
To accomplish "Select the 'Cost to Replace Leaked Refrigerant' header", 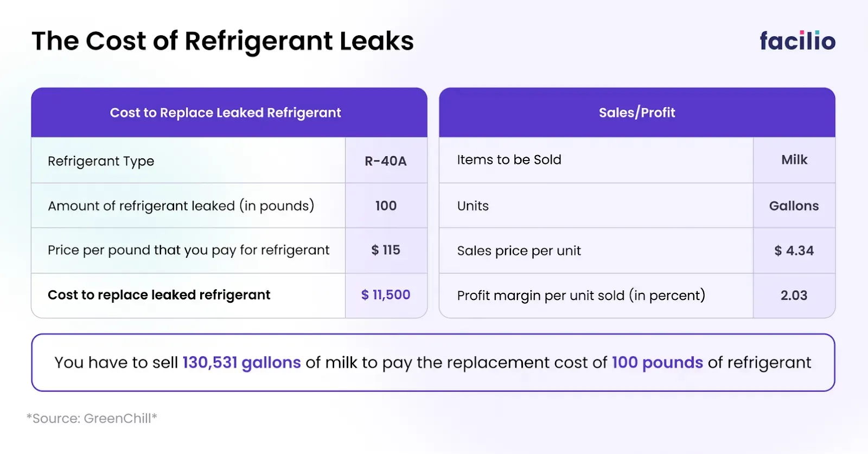I will pos(225,113).
